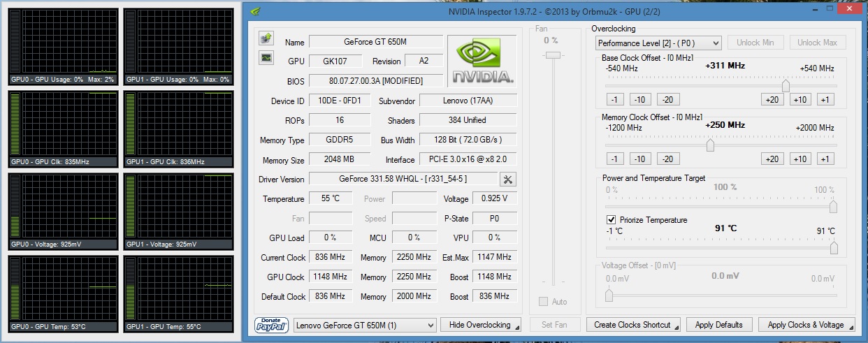Image resolution: width=868 pixels, height=343 pixels.
Task: Click the Est.Max 1147 MHz field
Action: 495,257
